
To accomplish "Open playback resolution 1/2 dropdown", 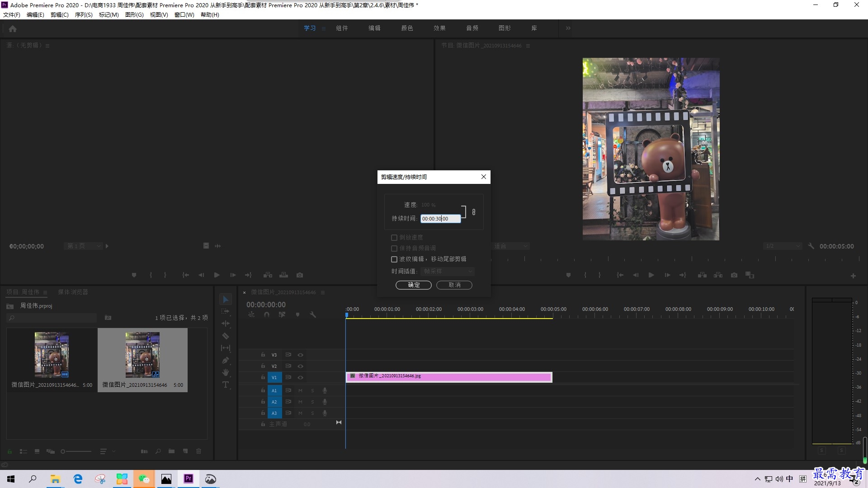I will coord(782,246).
